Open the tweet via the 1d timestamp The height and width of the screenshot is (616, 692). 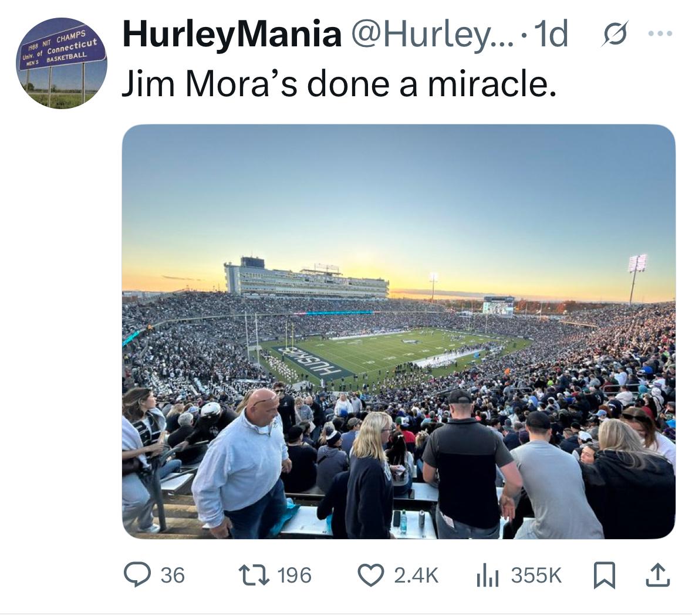point(552,34)
